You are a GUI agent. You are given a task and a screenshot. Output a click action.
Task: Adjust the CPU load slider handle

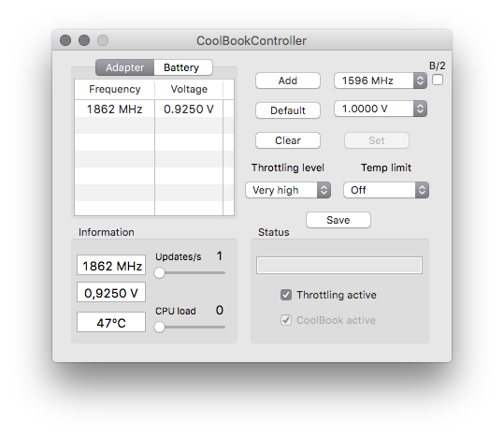159,327
